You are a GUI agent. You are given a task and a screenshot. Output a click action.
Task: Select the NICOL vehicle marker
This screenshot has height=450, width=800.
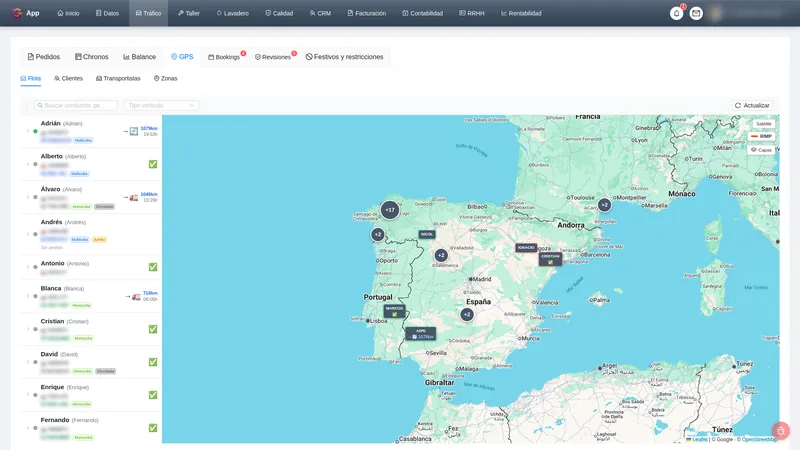(x=427, y=234)
